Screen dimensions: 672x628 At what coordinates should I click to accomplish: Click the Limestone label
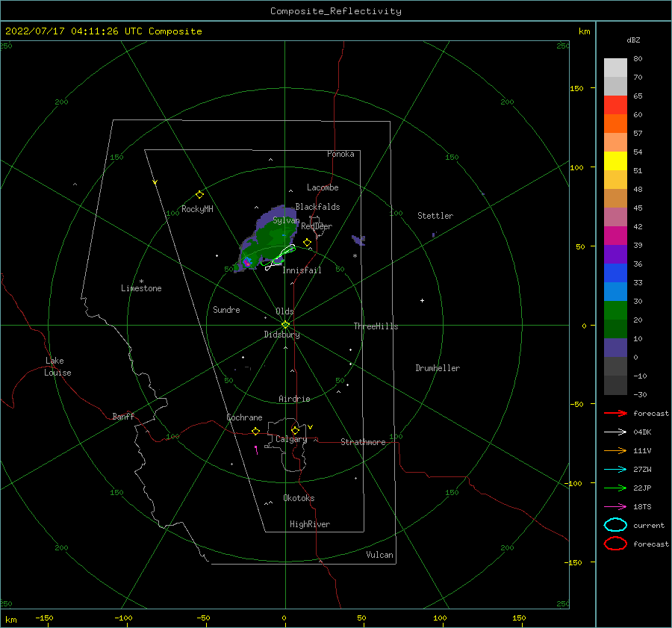[x=141, y=288]
